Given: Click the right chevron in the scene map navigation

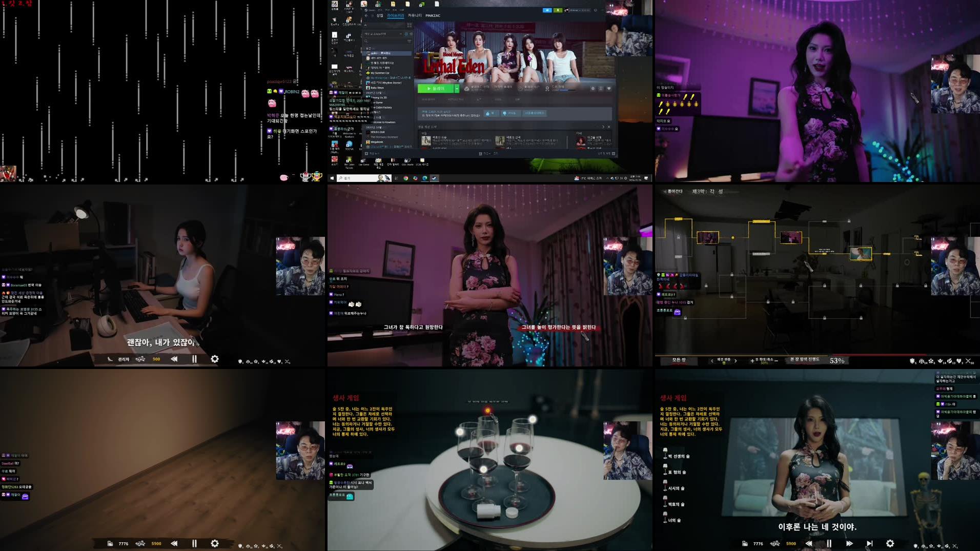Looking at the screenshot, I should coord(735,360).
